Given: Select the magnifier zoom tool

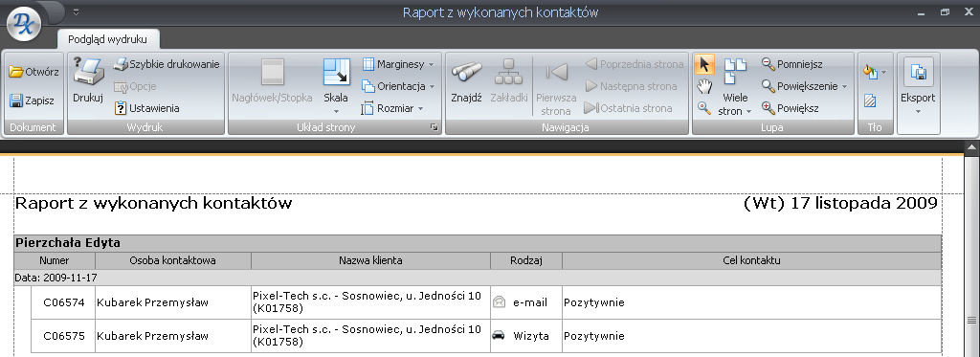Looking at the screenshot, I should 704,108.
